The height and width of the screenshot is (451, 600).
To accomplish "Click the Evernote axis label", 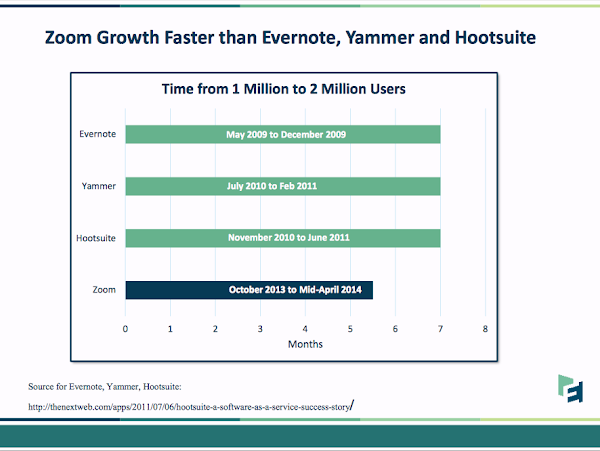I will [98, 134].
